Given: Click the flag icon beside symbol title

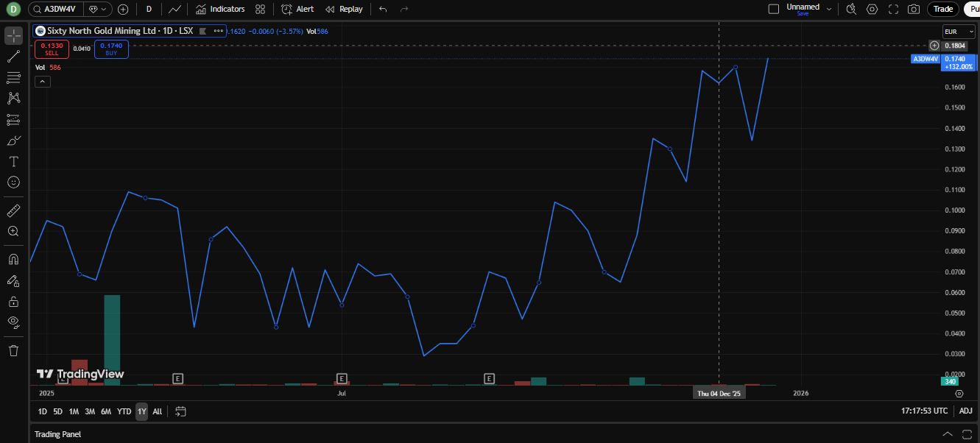Looking at the screenshot, I should click(x=203, y=31).
